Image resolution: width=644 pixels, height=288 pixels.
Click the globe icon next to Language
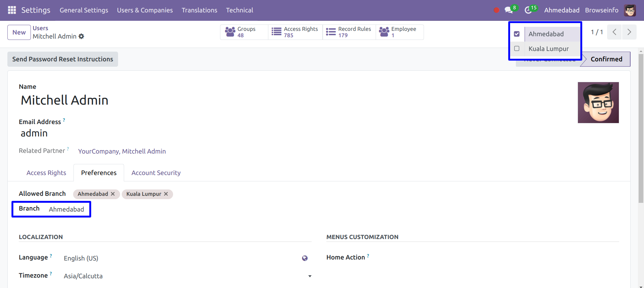click(305, 258)
